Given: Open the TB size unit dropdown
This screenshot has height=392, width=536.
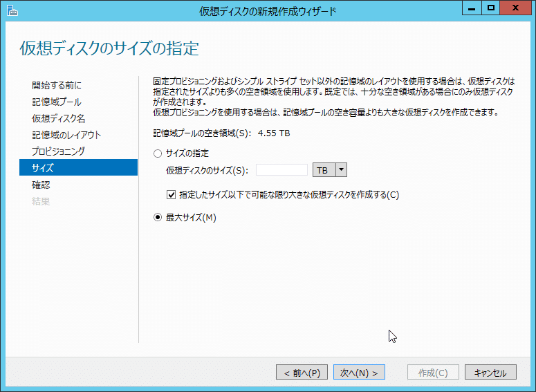Looking at the screenshot, I should tap(329, 170).
